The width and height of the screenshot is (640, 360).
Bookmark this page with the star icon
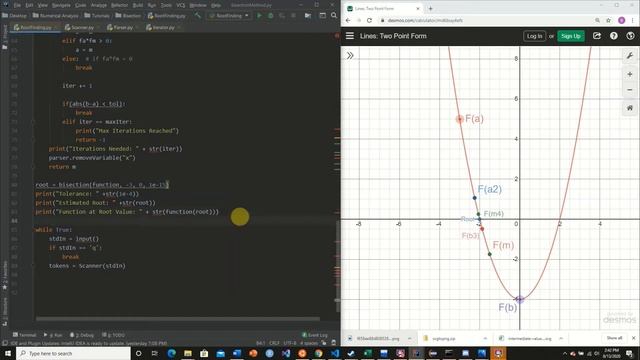[x=608, y=20]
